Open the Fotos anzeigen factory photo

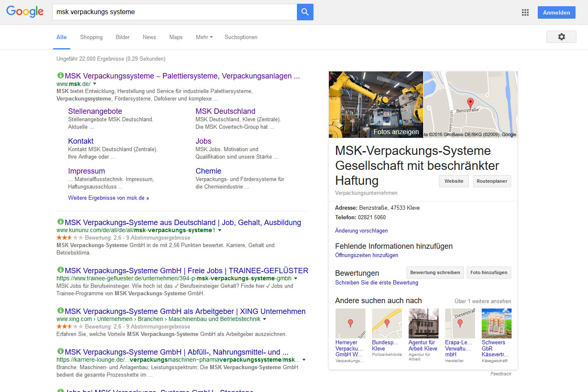(x=376, y=105)
